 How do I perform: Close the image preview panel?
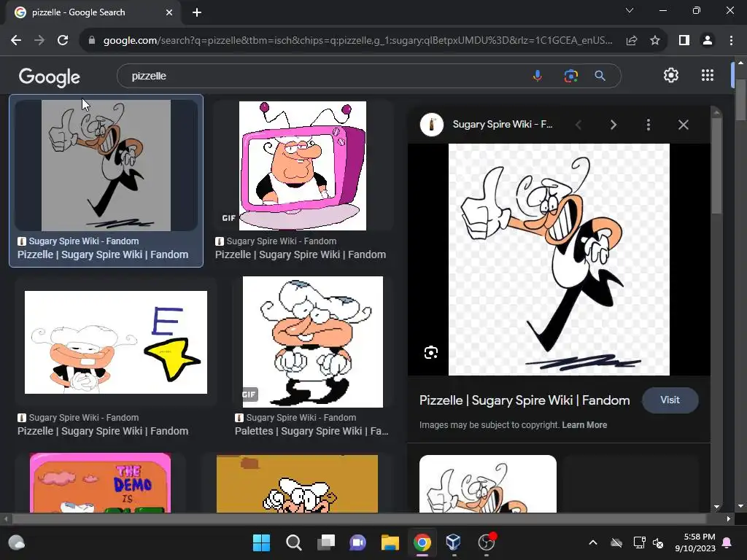(x=683, y=125)
